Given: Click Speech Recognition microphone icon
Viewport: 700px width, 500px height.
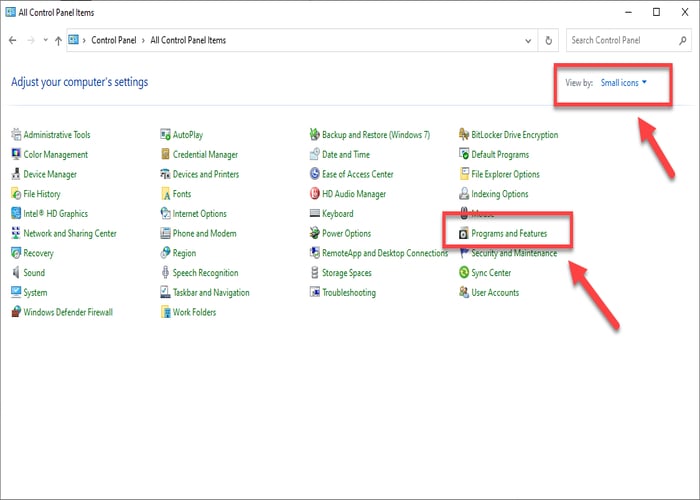Looking at the screenshot, I should point(165,272).
